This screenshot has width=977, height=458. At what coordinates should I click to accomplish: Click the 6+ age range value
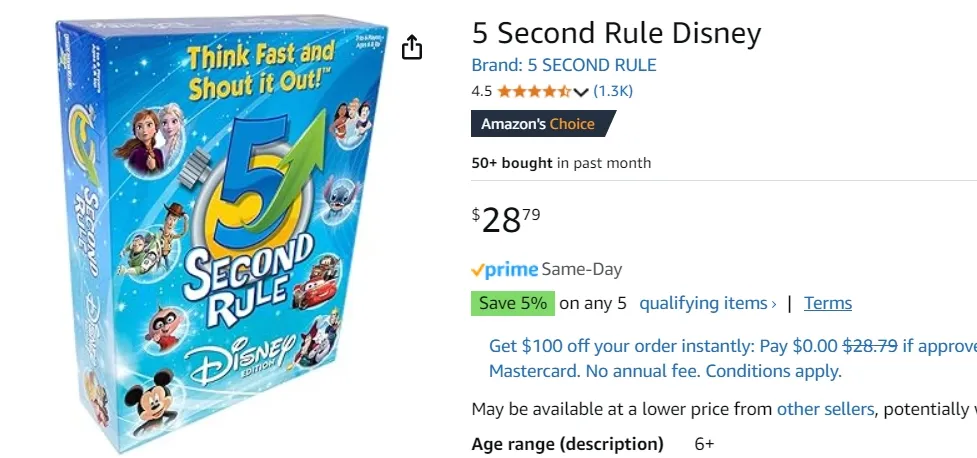pyautogui.click(x=704, y=443)
